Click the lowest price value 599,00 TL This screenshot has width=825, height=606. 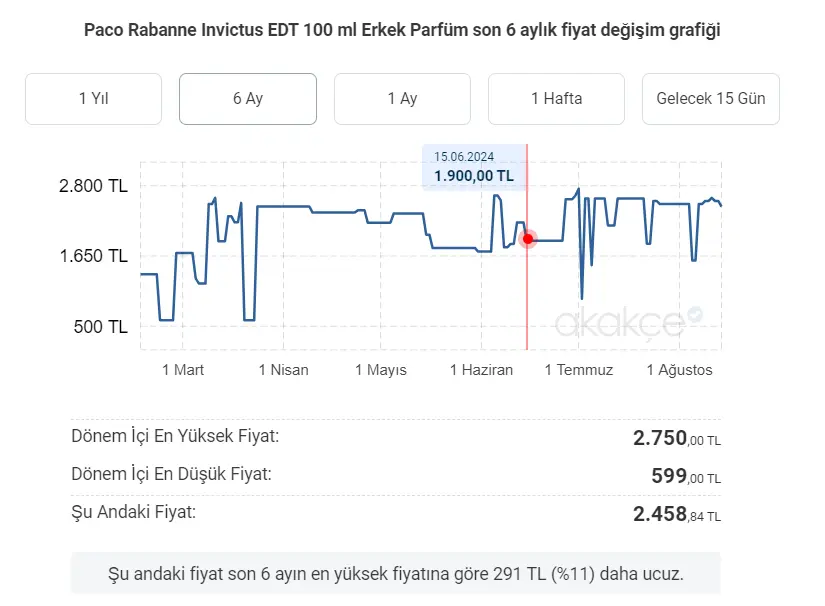point(686,476)
